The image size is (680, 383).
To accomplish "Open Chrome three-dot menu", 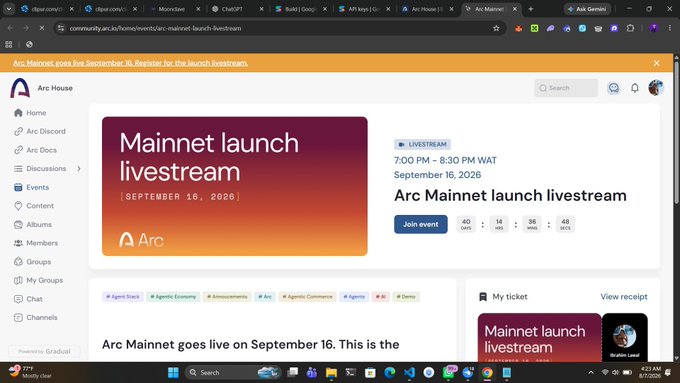I will (x=670, y=28).
